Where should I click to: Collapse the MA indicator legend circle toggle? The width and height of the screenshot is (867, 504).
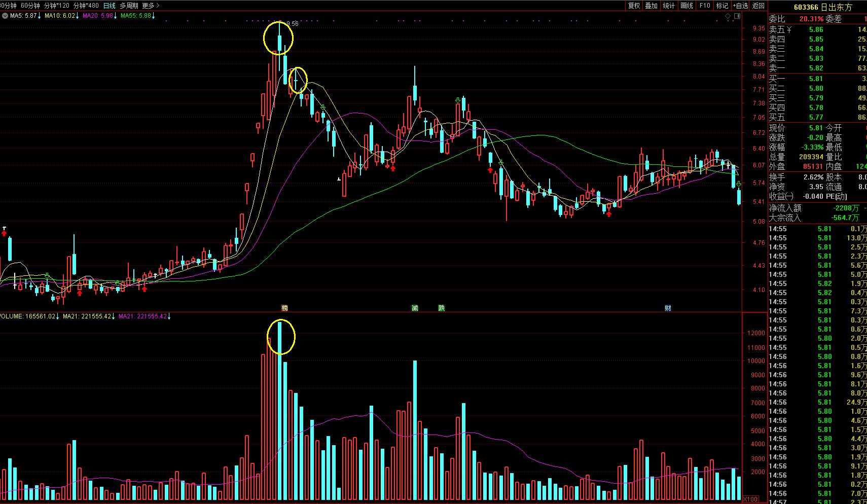click(5, 16)
